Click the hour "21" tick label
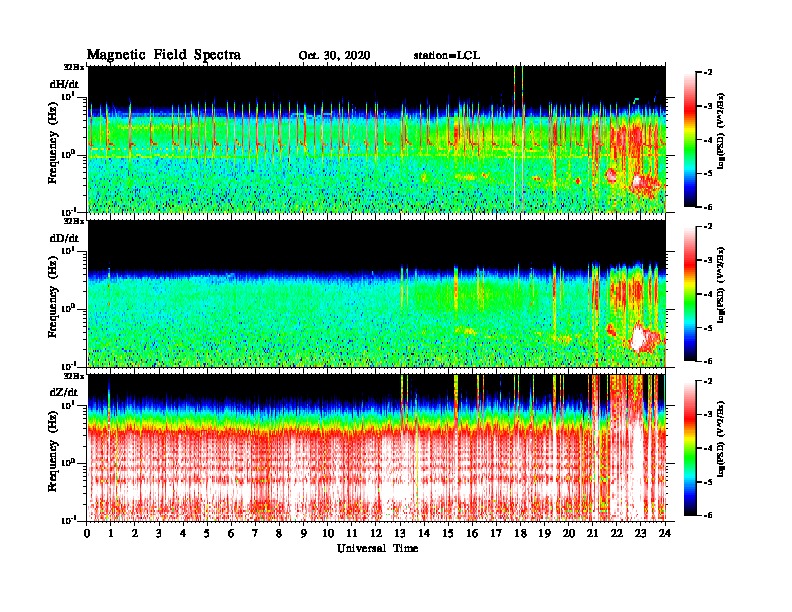Viewport: 792px width, 612px height. pyautogui.click(x=592, y=533)
